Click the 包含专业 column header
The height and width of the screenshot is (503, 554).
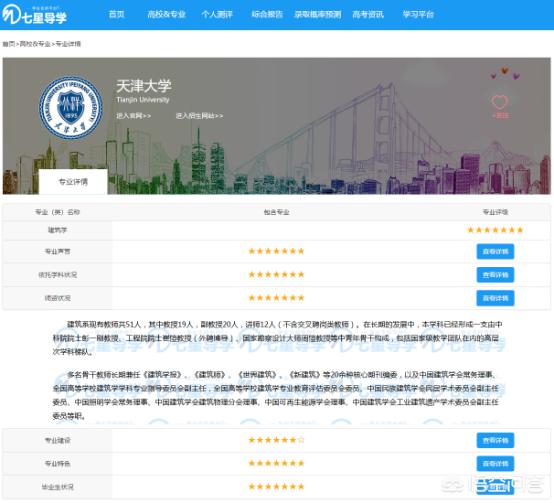[x=276, y=212]
